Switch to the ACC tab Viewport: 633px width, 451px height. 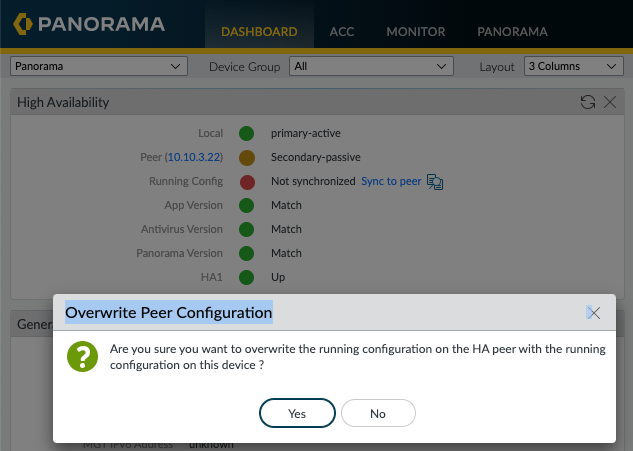(342, 31)
